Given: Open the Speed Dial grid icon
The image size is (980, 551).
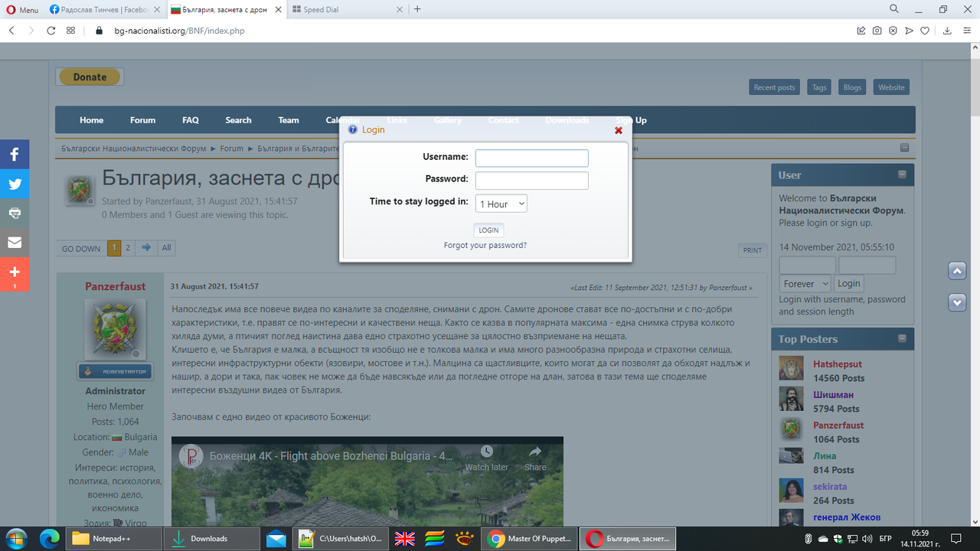Looking at the screenshot, I should [70, 31].
